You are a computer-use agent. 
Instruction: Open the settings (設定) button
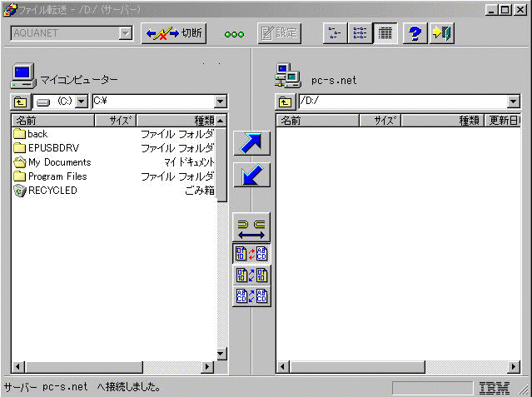(x=279, y=33)
